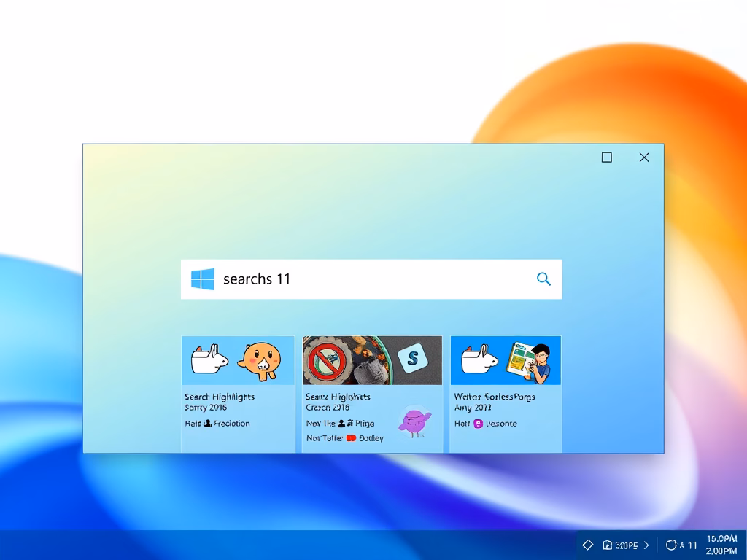Click the magnifying glass search icon

pyautogui.click(x=543, y=279)
